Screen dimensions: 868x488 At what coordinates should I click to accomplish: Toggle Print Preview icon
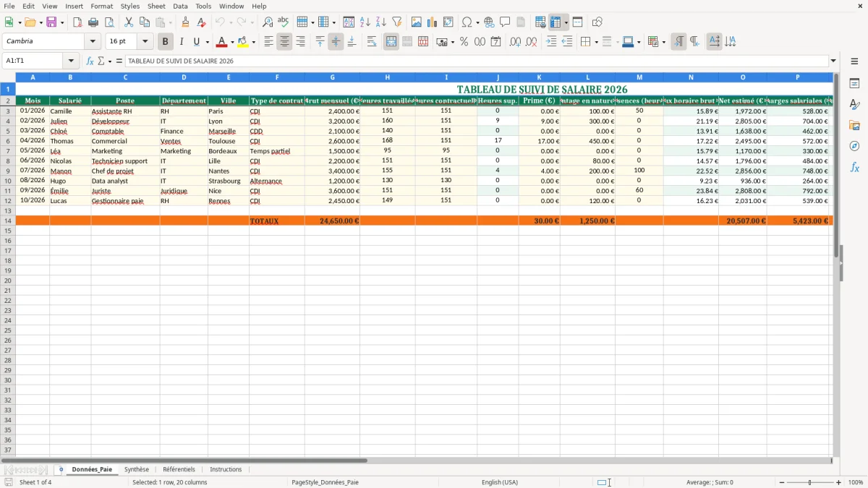[x=109, y=22]
